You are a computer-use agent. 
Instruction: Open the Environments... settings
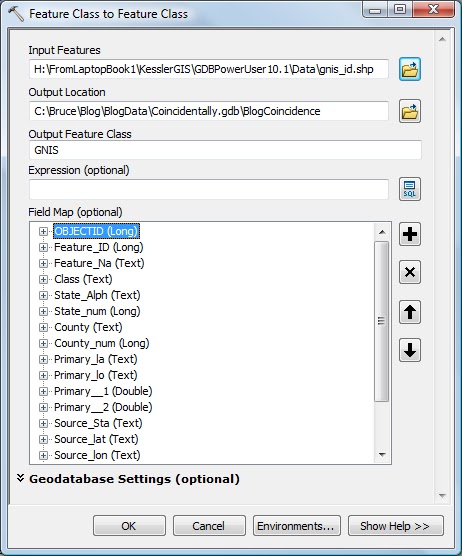click(x=296, y=526)
